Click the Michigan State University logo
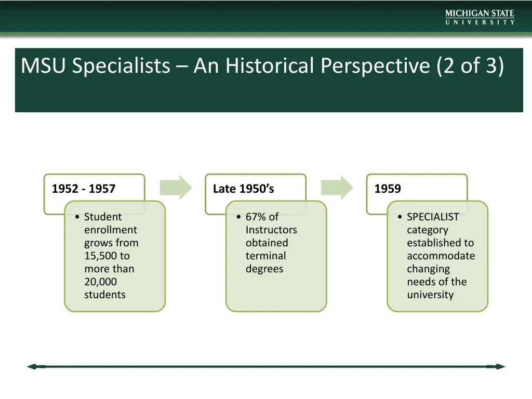Image resolution: width=532 pixels, height=399 pixels. pyautogui.click(x=480, y=17)
